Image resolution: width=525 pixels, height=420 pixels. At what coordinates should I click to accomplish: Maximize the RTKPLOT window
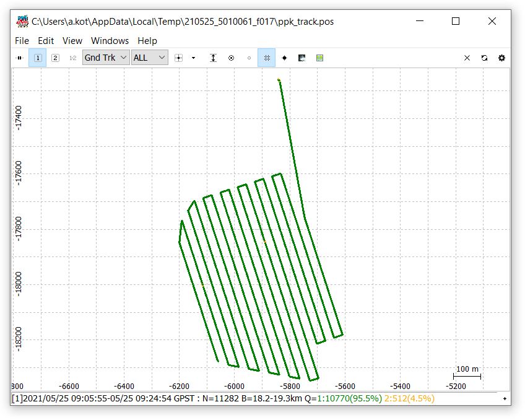coord(456,21)
